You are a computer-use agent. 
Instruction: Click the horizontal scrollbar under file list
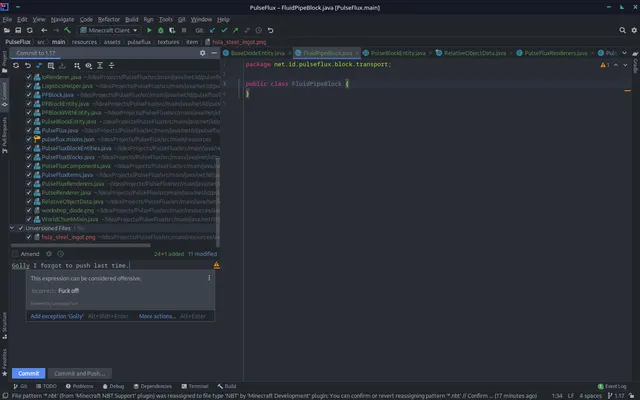click(x=81, y=245)
